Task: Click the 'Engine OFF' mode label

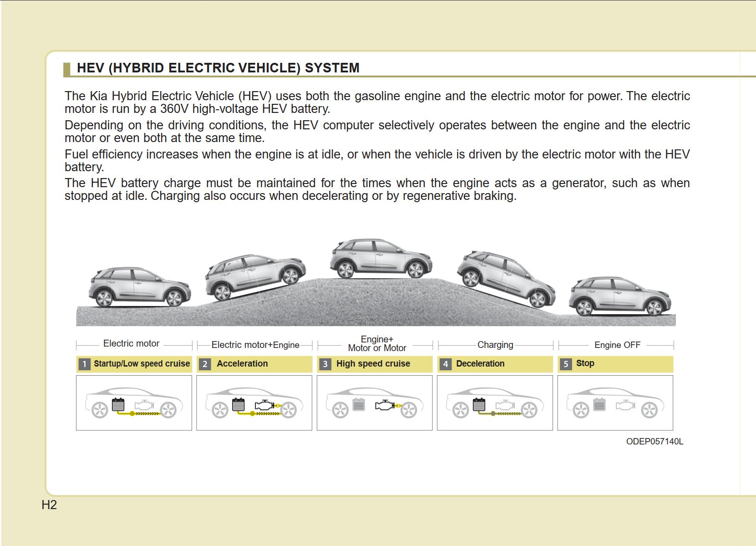Action: (617, 345)
